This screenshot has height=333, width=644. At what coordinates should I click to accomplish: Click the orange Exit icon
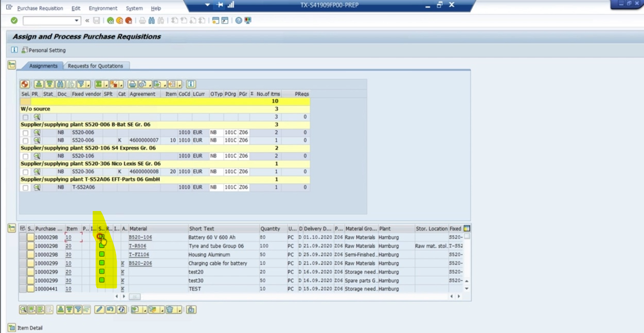coord(119,21)
